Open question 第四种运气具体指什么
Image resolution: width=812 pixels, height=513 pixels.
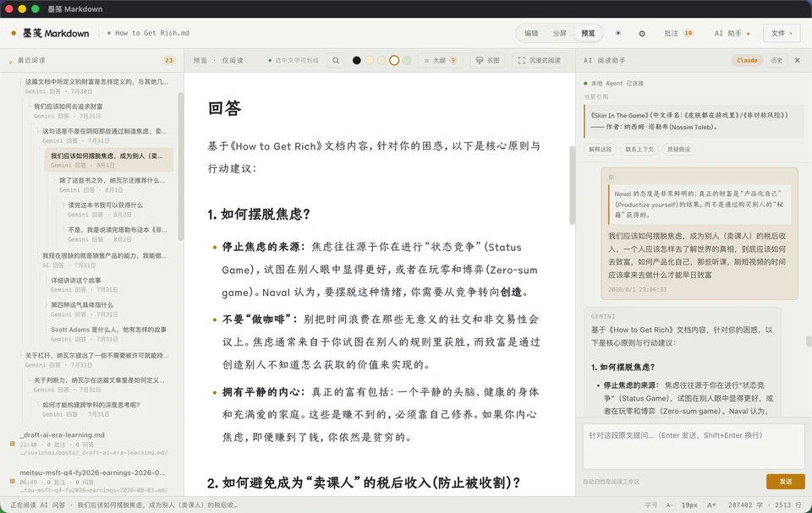(x=109, y=309)
